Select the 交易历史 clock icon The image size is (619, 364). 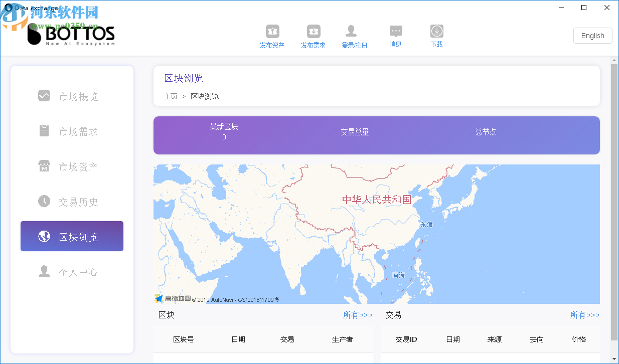(x=44, y=201)
